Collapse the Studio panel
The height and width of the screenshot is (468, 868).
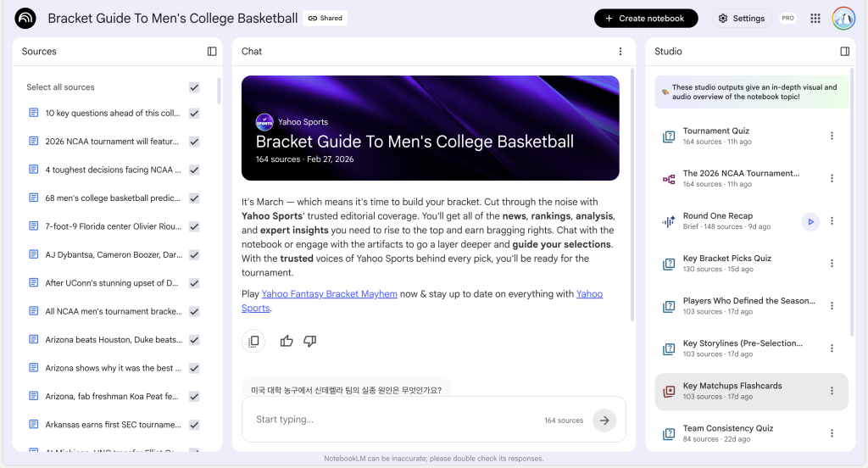pyautogui.click(x=844, y=51)
